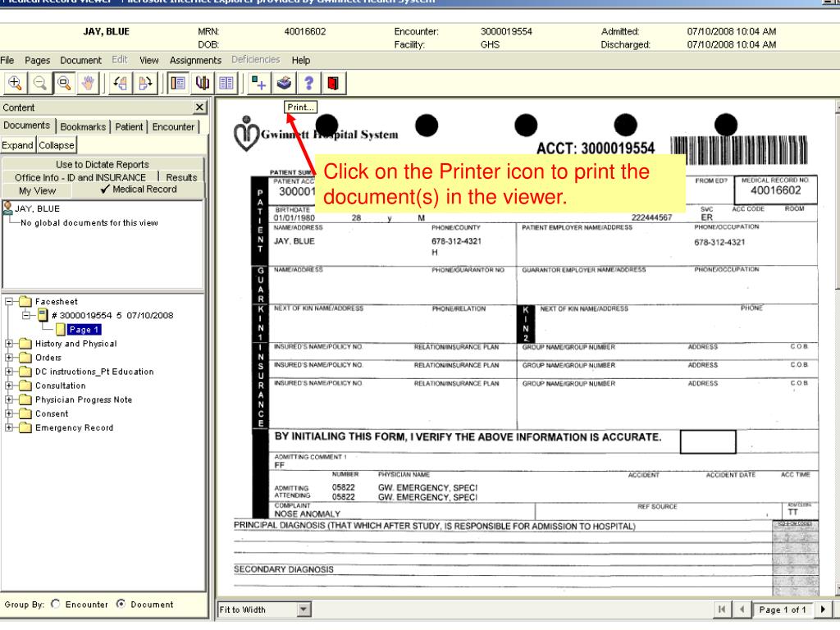Switch to the Patient tab

click(x=129, y=127)
